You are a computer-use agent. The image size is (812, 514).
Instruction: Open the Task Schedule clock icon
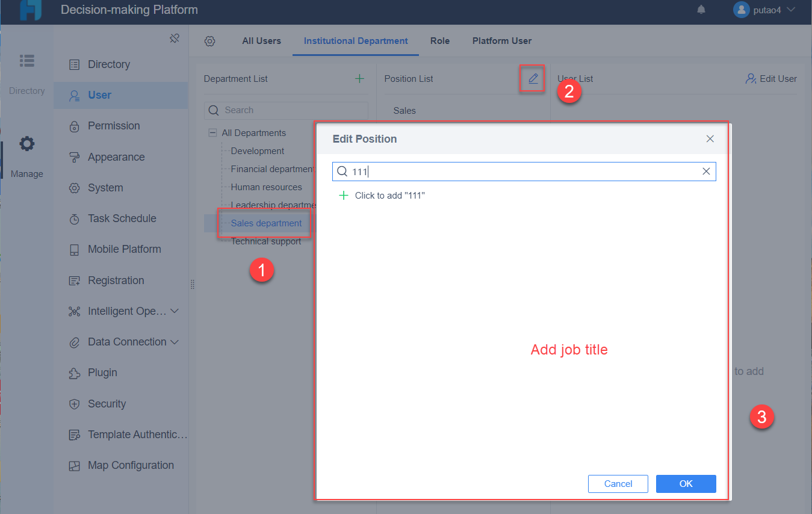coord(73,218)
